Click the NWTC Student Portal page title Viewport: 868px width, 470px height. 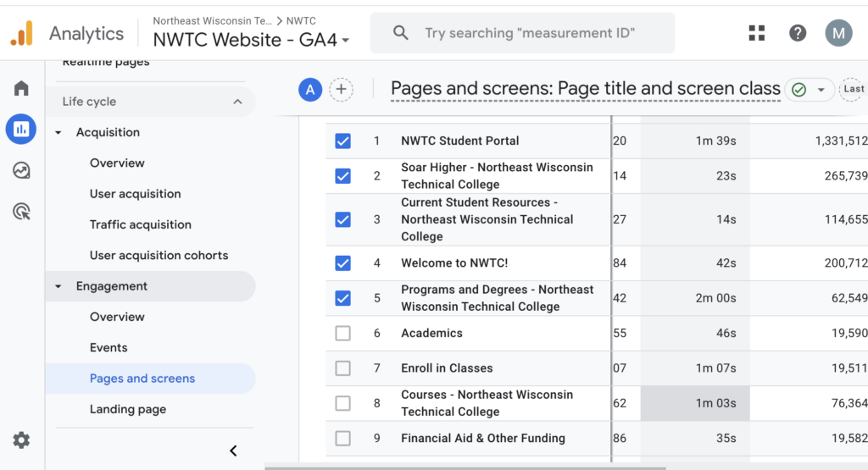click(x=460, y=141)
